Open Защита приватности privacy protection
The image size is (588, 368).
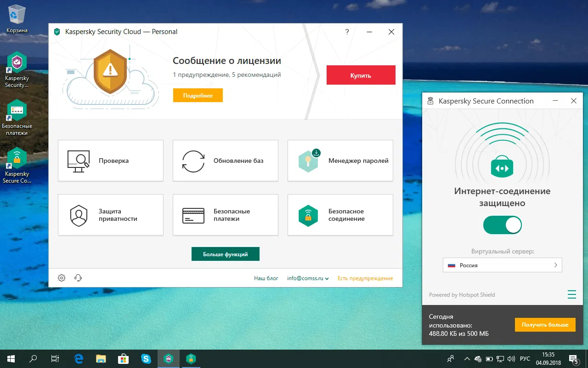110,215
